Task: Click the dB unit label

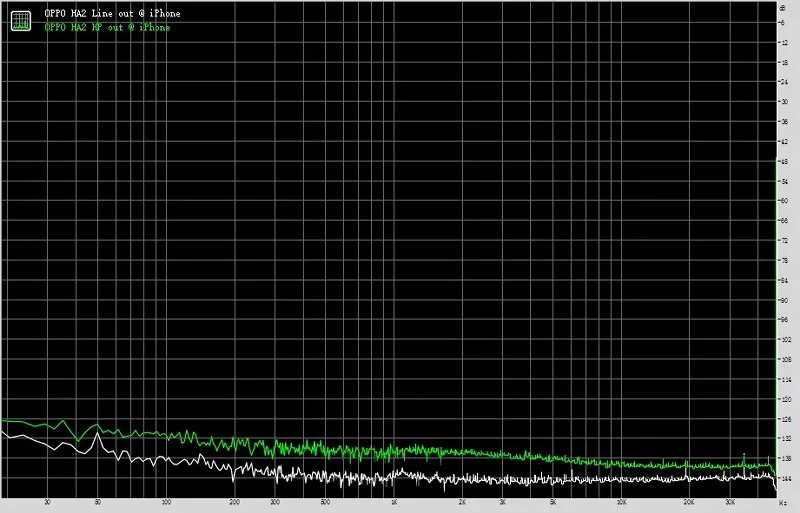Action: click(783, 7)
